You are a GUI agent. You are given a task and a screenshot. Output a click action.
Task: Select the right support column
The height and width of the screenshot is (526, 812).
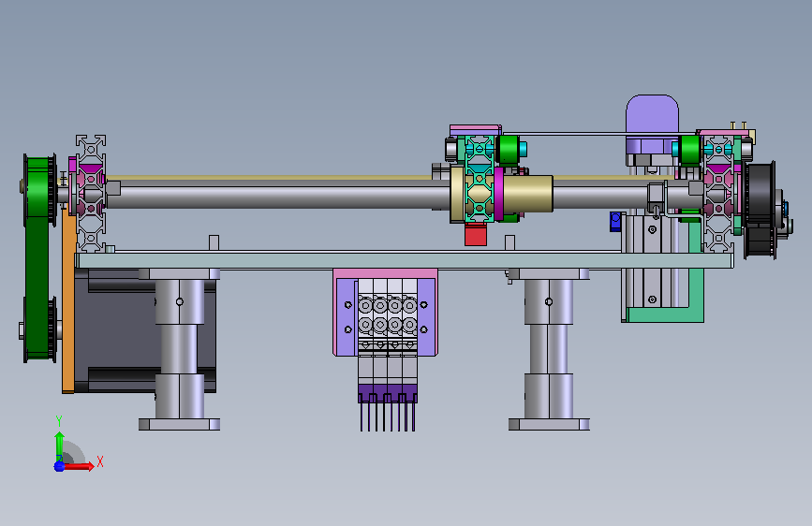549,349
